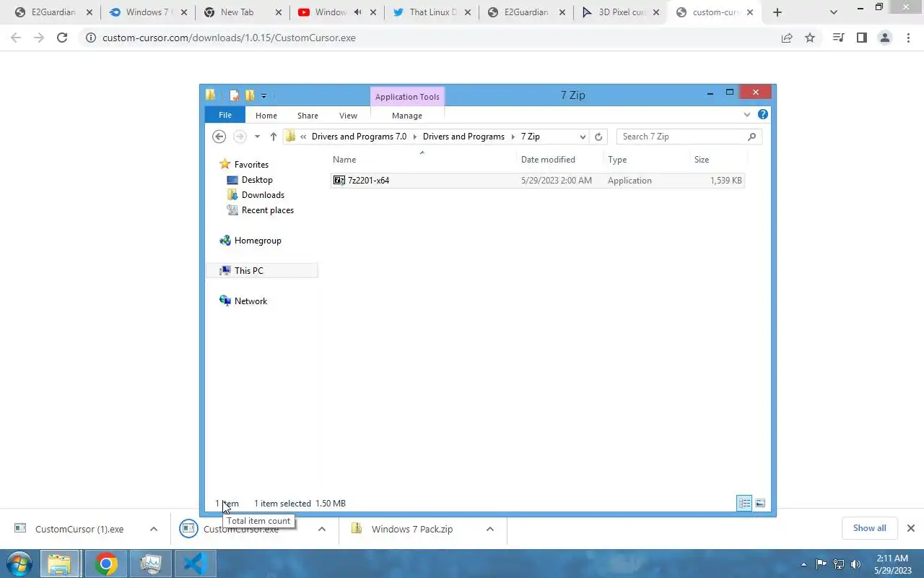Open the Chrome tab search chevron

click(x=834, y=12)
